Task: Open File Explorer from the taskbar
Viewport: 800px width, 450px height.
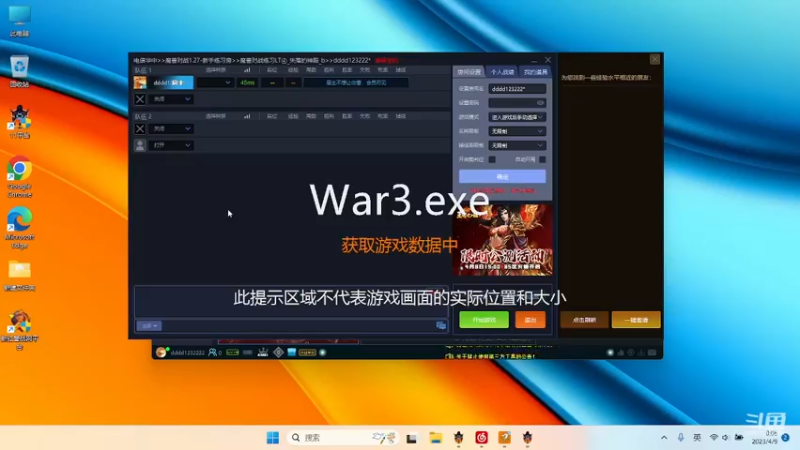Action: click(435, 437)
